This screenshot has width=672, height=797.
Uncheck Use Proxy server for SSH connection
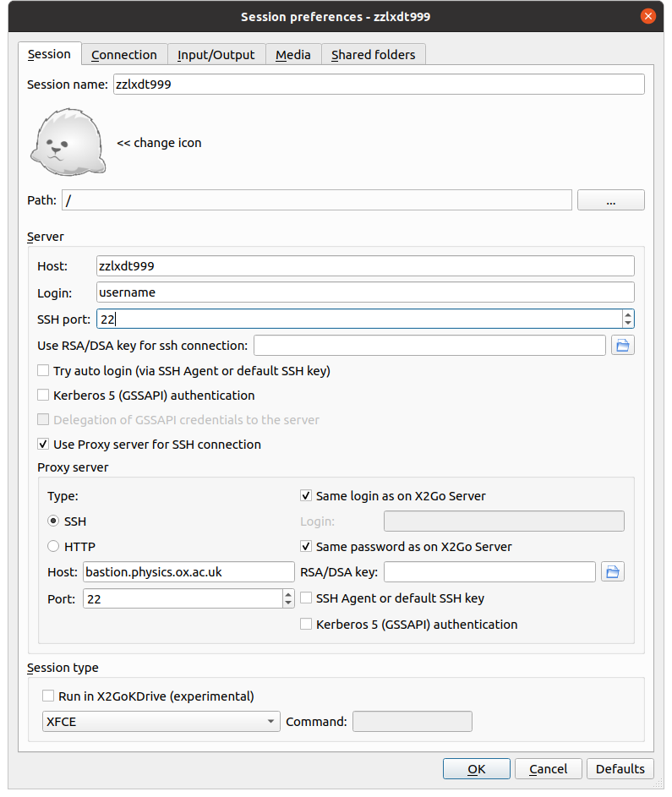click(43, 444)
